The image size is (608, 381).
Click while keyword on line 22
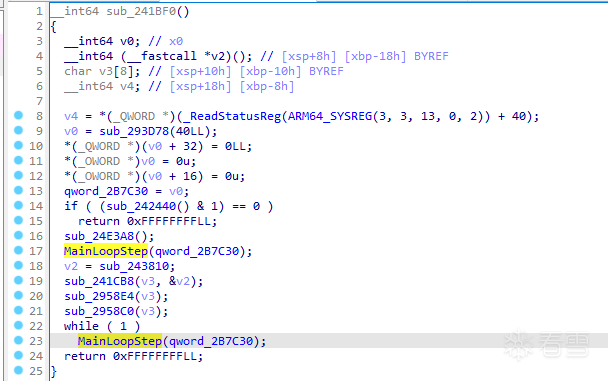pyautogui.click(x=81, y=326)
